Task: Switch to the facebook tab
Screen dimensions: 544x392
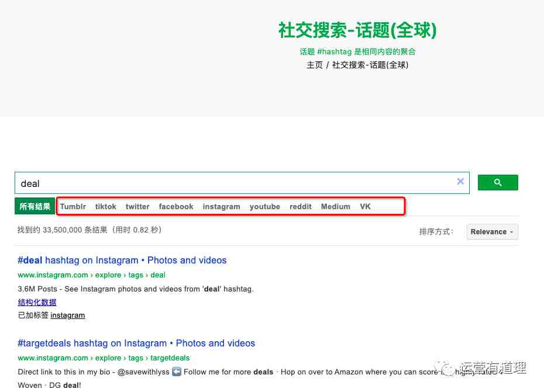Action: pyautogui.click(x=176, y=207)
